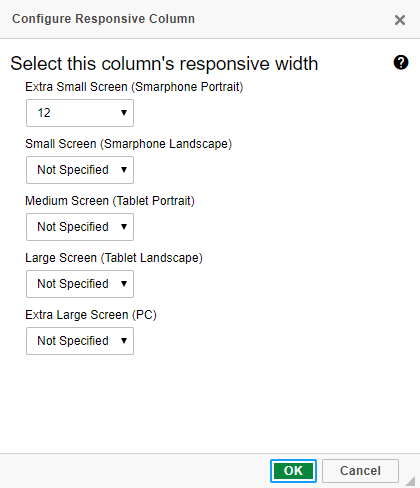Open the Large Screen (Tablet Landscape) dropdown
The width and height of the screenshot is (420, 488).
[x=80, y=284]
